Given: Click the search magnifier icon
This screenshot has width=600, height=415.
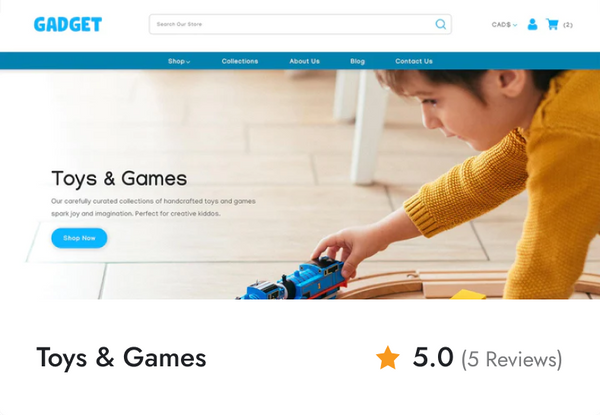Looking at the screenshot, I should pos(440,24).
